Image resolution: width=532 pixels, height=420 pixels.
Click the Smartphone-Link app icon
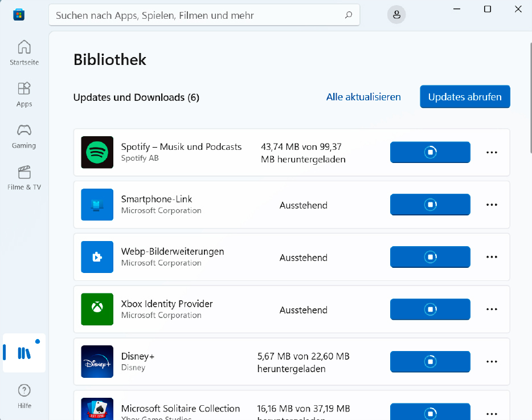tap(97, 205)
